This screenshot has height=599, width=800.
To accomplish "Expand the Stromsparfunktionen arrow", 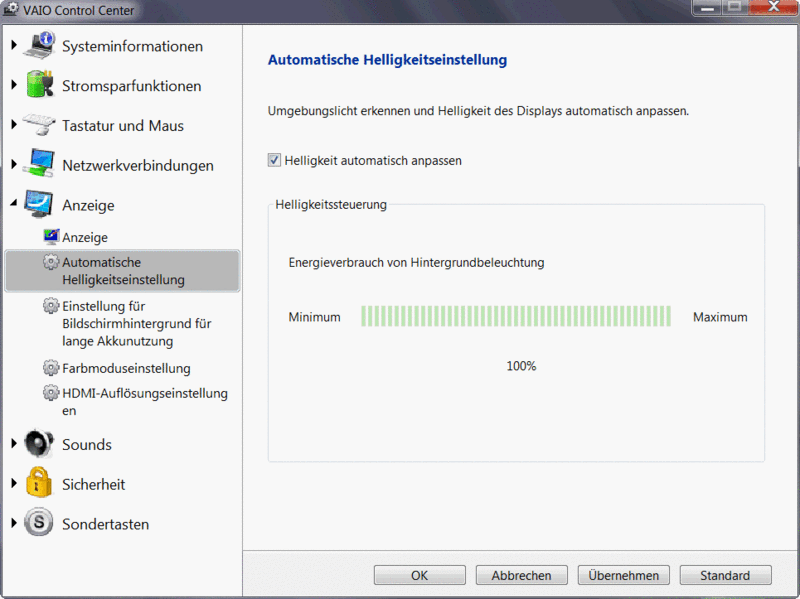I will (x=14, y=85).
